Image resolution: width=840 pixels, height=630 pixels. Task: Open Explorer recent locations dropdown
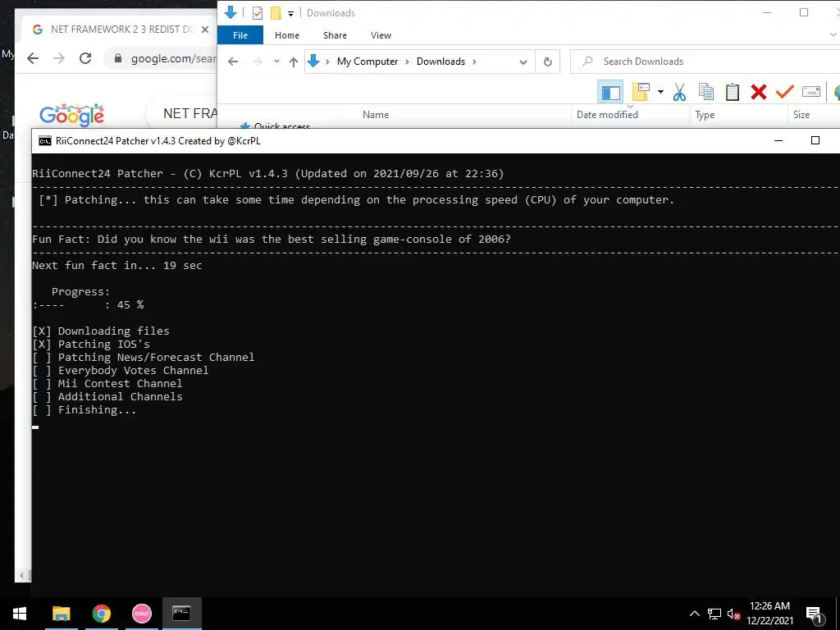[276, 62]
